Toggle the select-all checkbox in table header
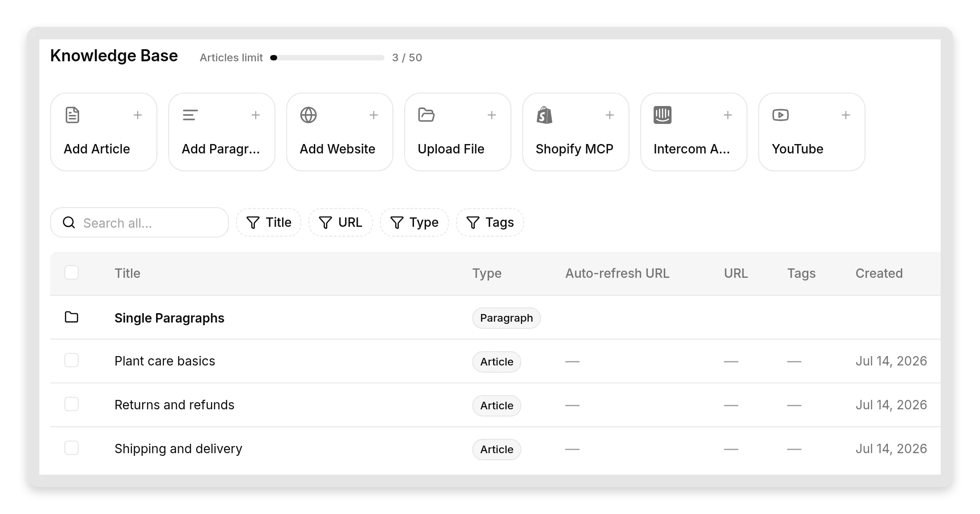 click(72, 272)
